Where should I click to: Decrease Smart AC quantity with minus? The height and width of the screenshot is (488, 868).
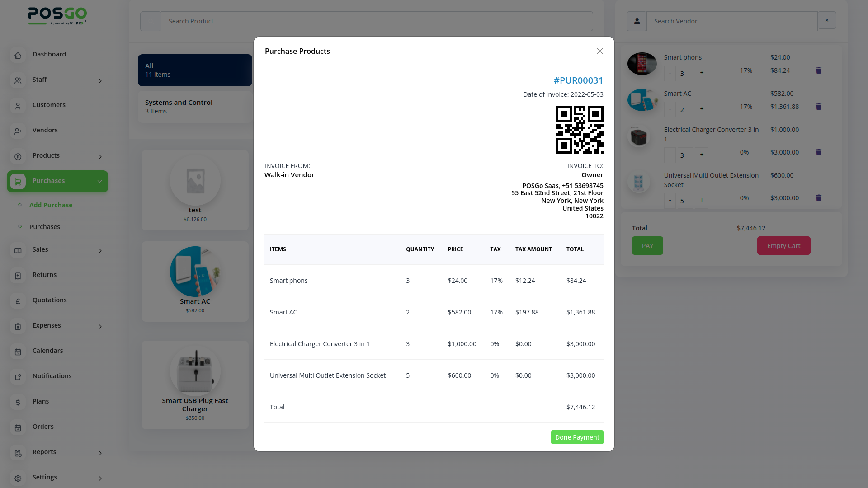(x=670, y=109)
